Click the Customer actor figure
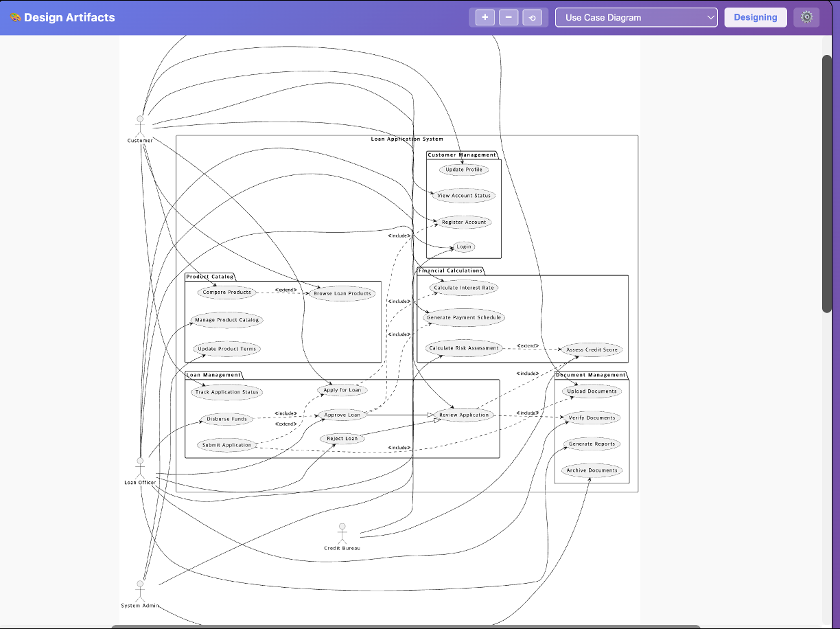Screen dimensions: 840x629 pyautogui.click(x=140, y=126)
